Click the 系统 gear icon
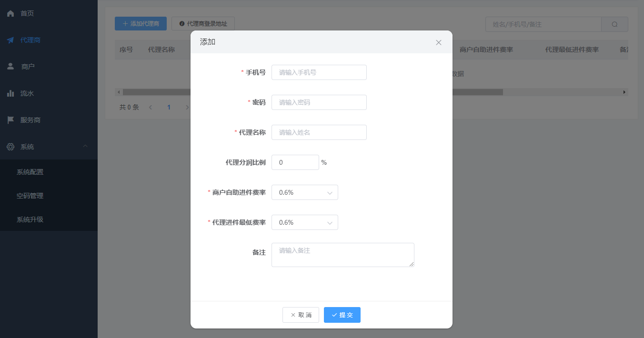Viewport: 644px width, 338px height. 10,147
